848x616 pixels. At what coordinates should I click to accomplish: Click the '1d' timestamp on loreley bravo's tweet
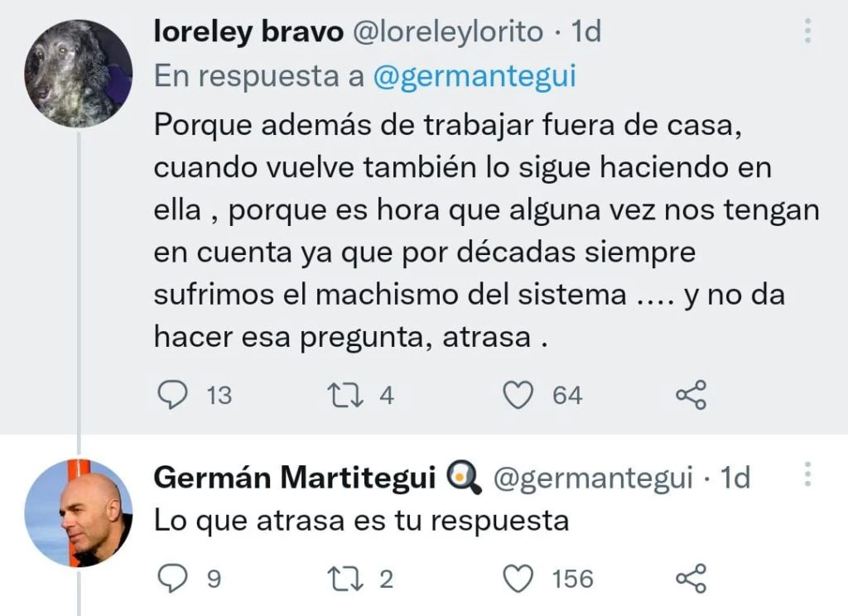[x=586, y=31]
